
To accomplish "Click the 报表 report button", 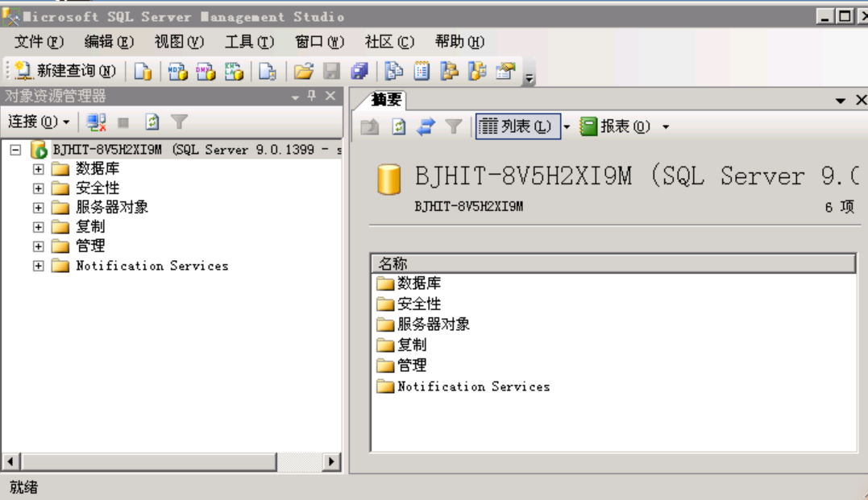I will (615, 126).
